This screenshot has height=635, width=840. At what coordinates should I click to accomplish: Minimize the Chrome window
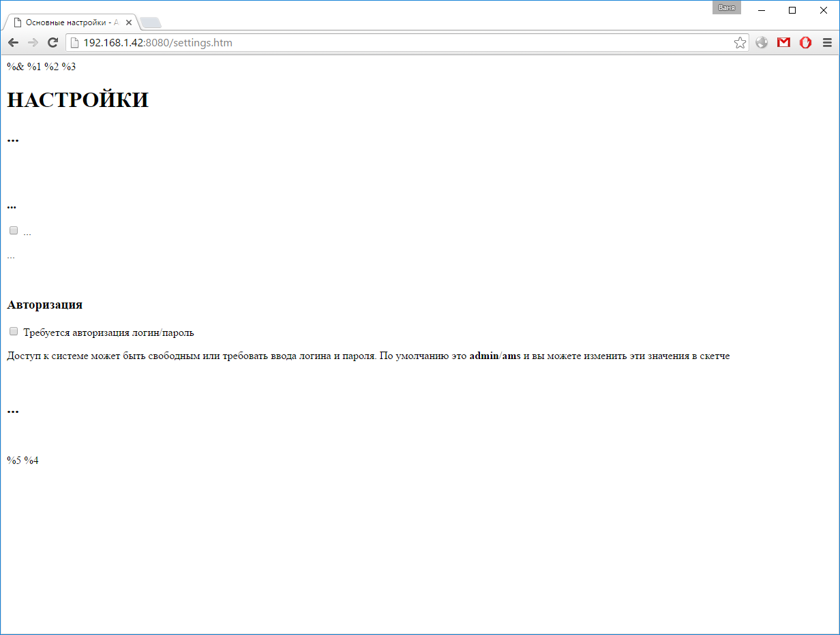point(762,10)
